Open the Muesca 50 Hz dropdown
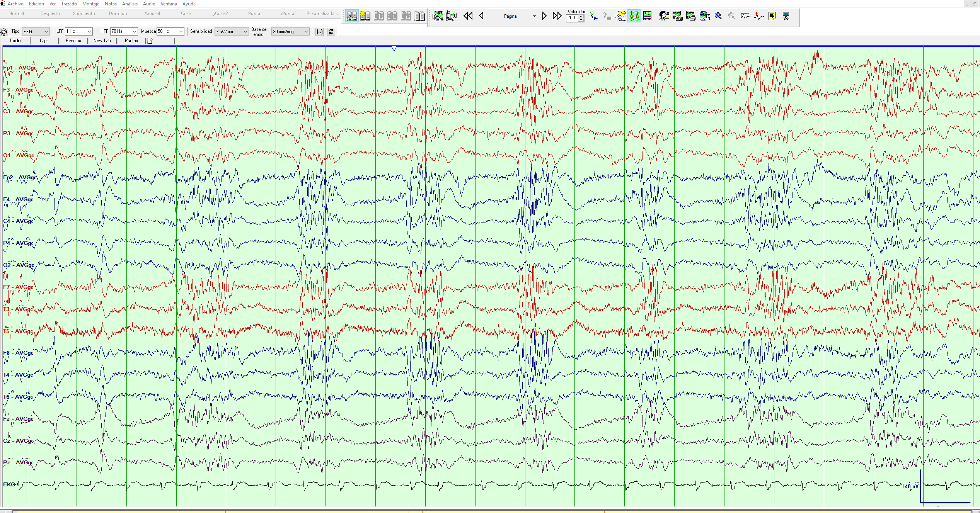 170,32
